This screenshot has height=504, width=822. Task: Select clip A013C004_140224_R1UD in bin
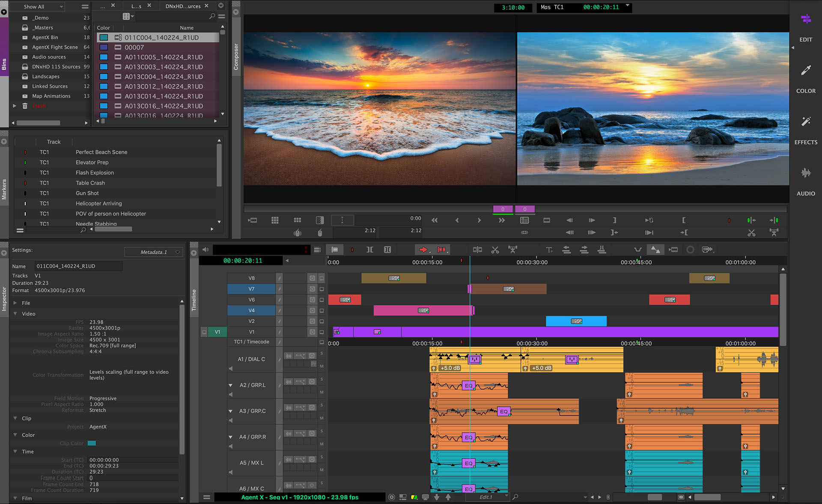point(164,77)
